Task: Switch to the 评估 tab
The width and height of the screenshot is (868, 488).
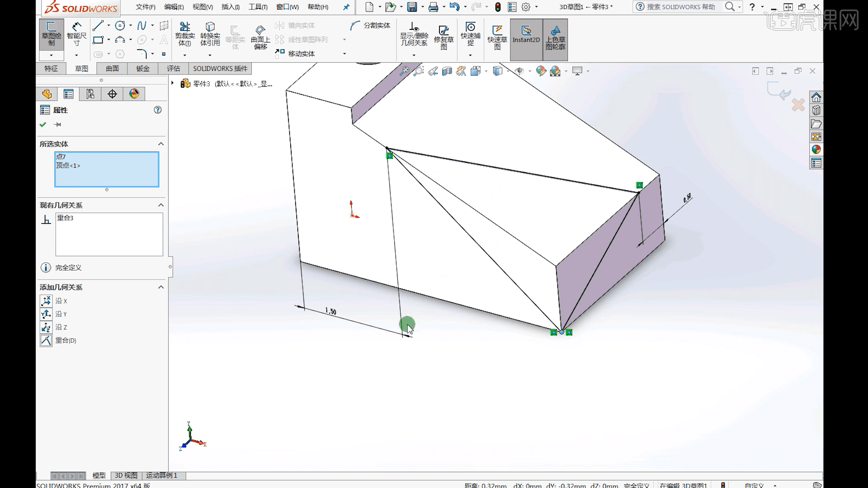Action: 173,68
